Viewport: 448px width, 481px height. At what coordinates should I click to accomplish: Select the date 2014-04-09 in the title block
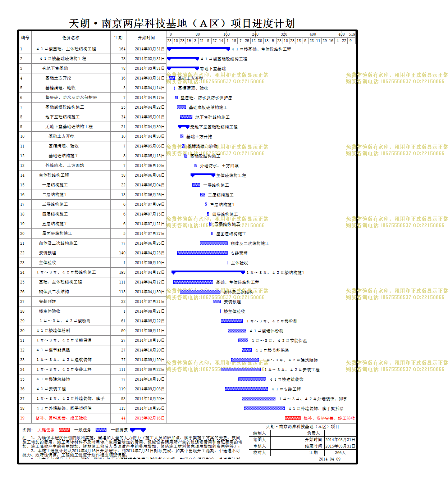tap(330, 459)
